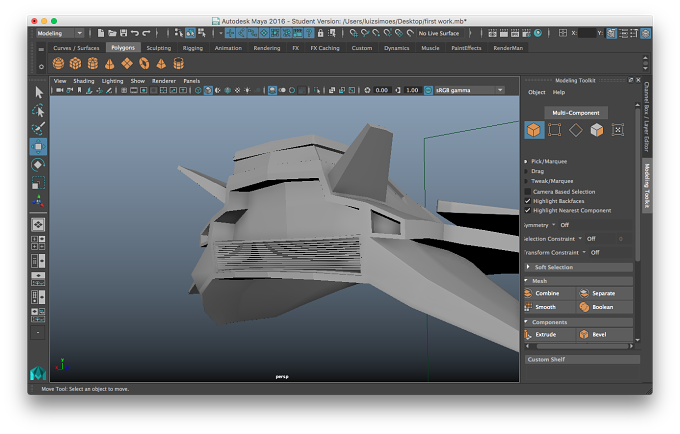
Task: Create a polygon cone from shelf
Action: [110, 64]
